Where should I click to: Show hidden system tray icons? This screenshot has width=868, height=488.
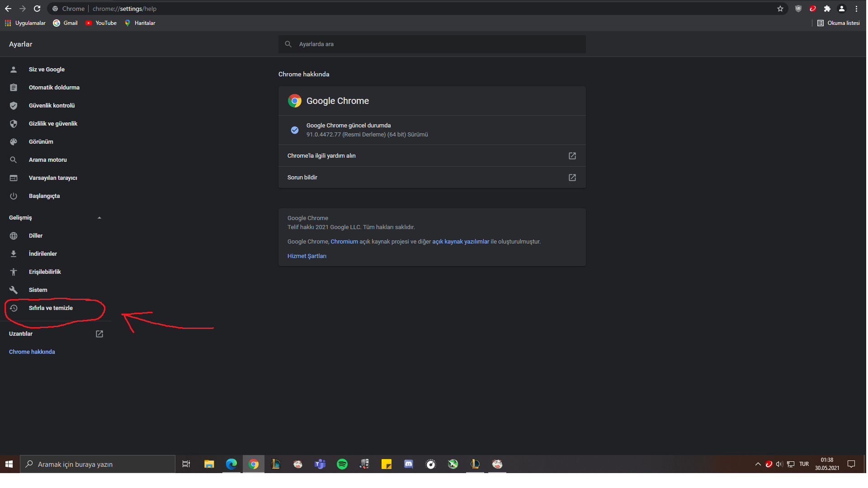pyautogui.click(x=758, y=464)
